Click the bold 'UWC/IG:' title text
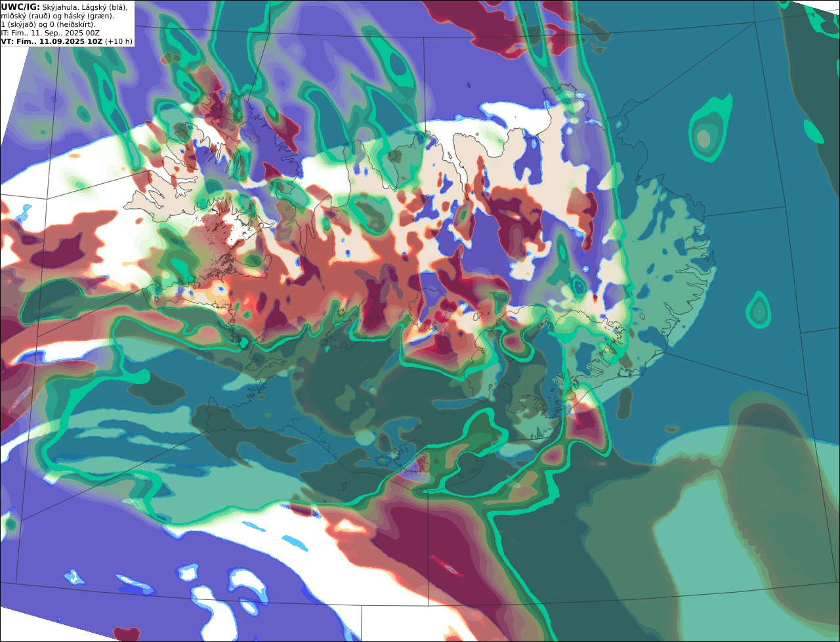The width and height of the screenshot is (840, 642). tap(20, 7)
